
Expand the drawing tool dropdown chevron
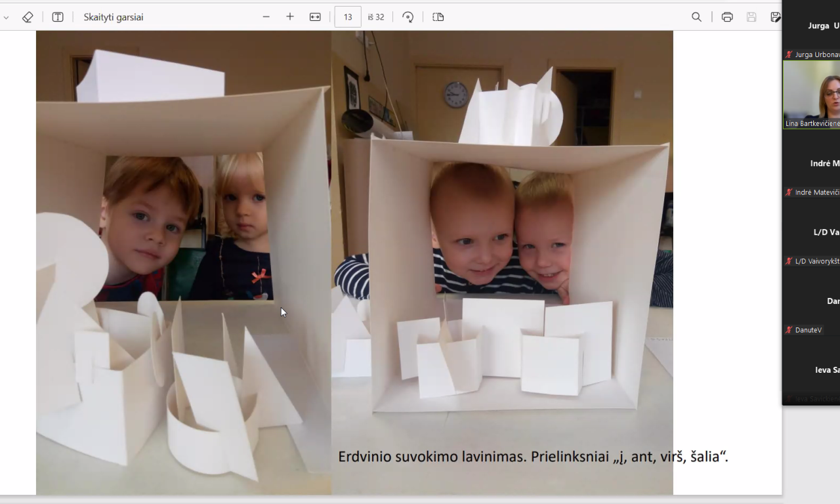click(7, 18)
